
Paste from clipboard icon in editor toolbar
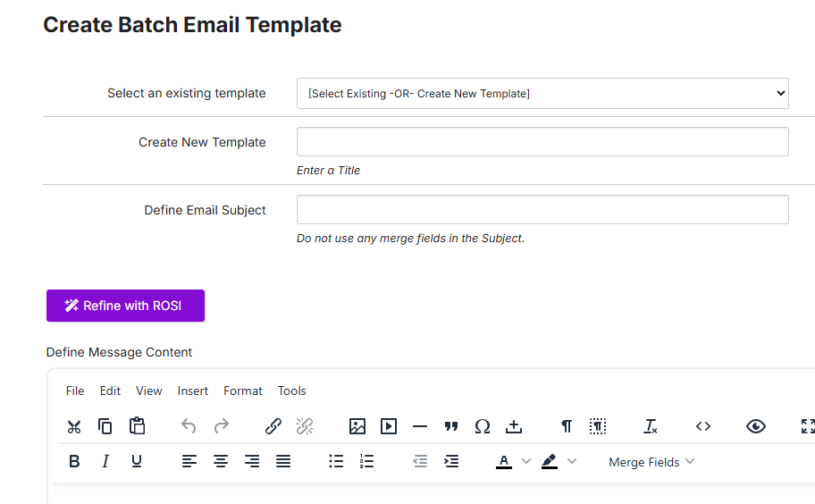pos(138,426)
